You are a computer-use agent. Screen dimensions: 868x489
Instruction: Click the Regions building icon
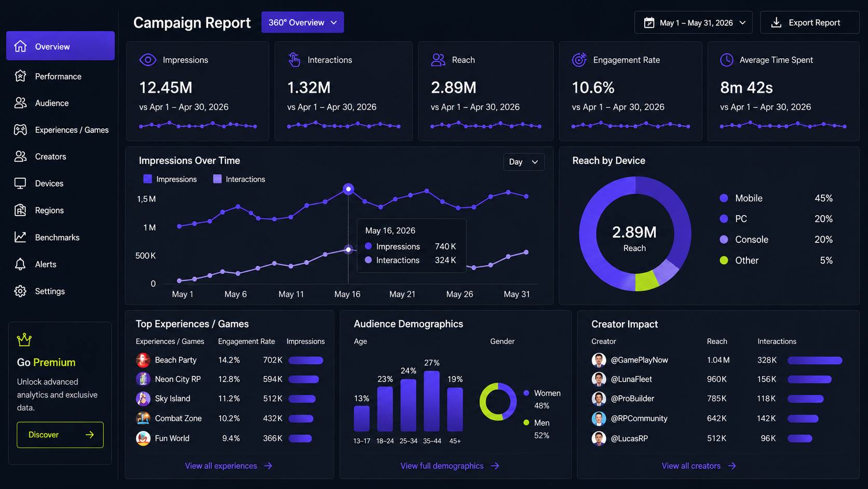pos(20,210)
